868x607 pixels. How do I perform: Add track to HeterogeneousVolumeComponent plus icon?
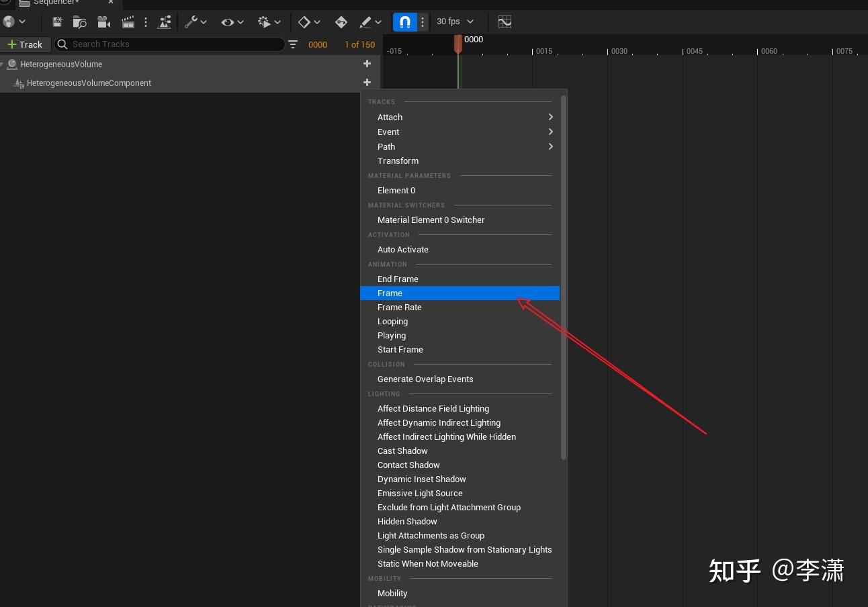tap(367, 83)
